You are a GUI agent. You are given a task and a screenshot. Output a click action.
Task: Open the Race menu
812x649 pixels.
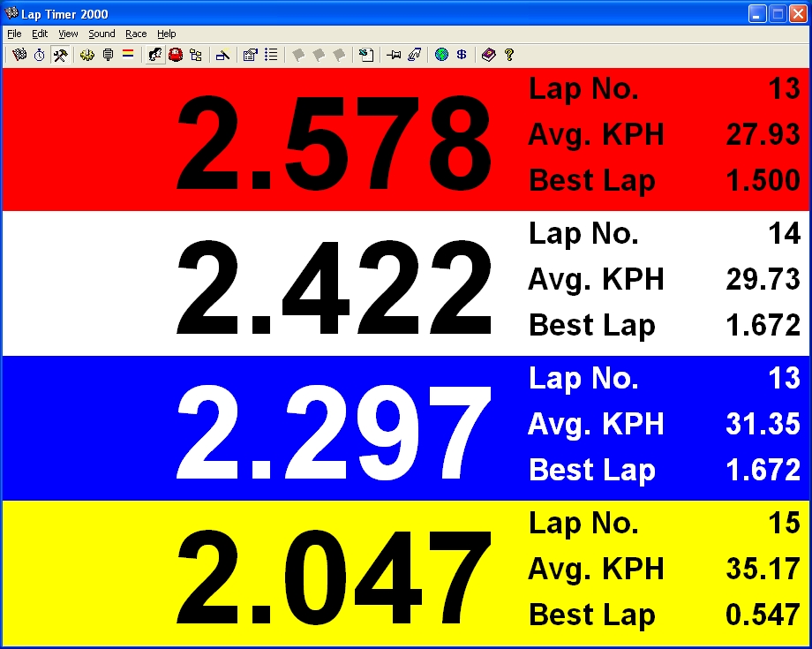[136, 34]
